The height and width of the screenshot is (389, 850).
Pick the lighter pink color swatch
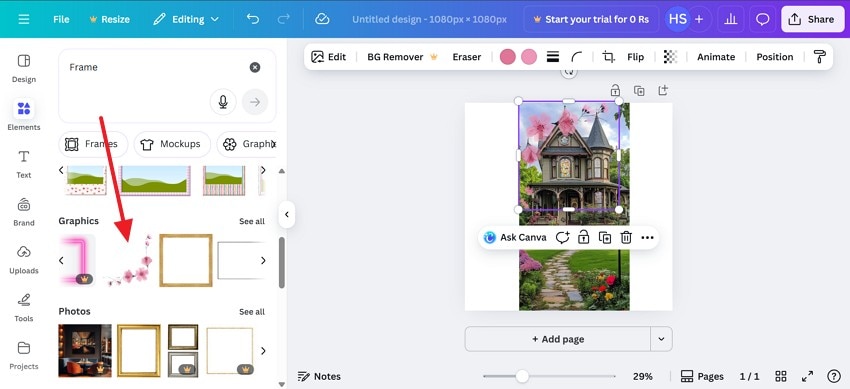tap(529, 57)
